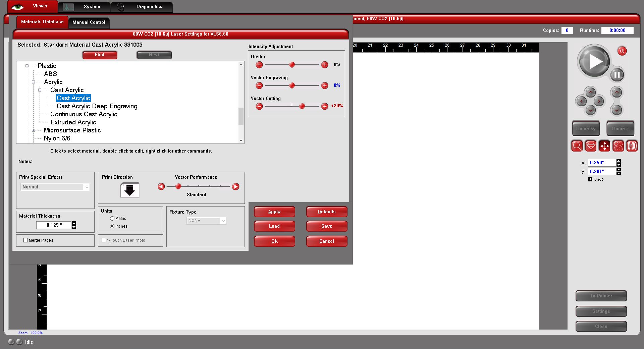This screenshot has width=644, height=349.
Task: Click the Material Thickness input field
Action: click(x=54, y=225)
